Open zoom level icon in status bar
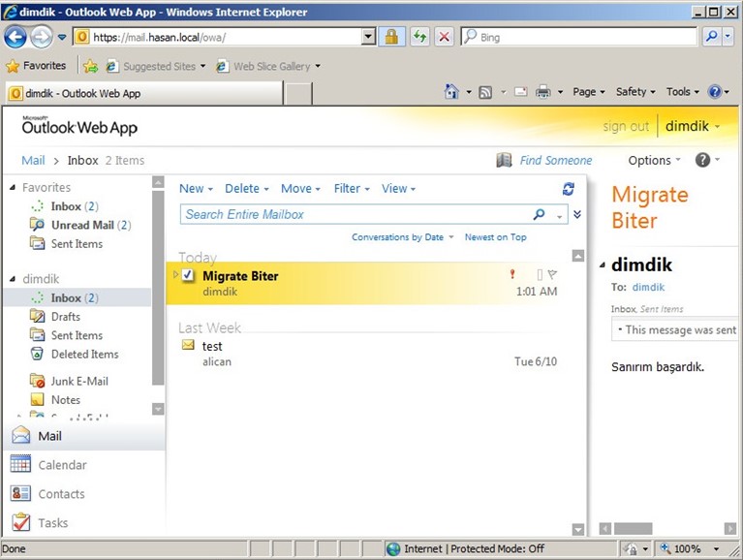The width and height of the screenshot is (743, 560). pyautogui.click(x=666, y=548)
